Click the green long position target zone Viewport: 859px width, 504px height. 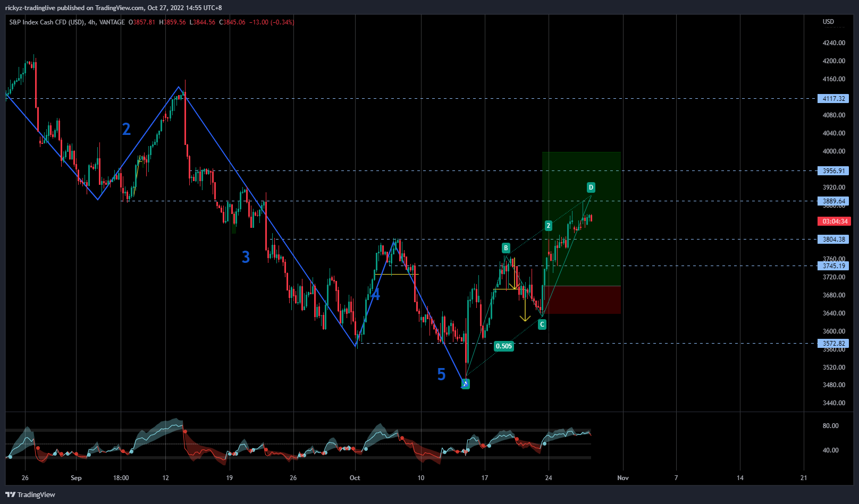[x=582, y=219]
